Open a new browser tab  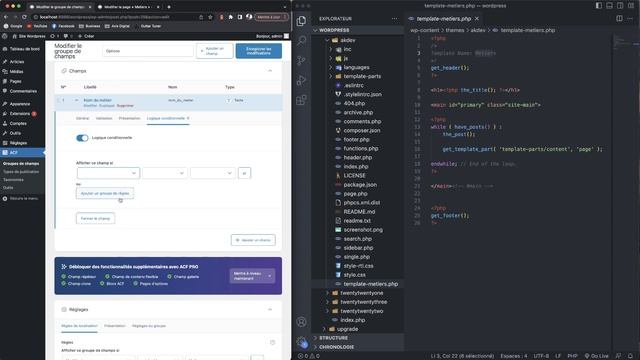[x=169, y=7]
